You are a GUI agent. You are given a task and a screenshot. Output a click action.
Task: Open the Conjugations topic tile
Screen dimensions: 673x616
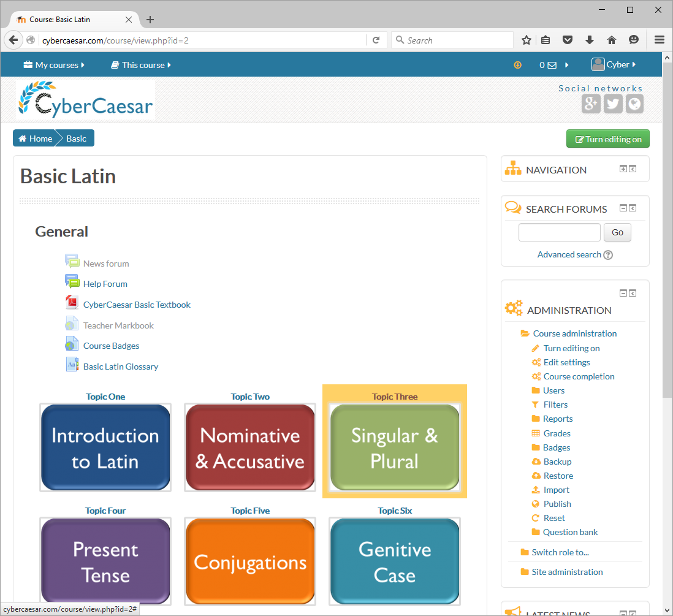250,561
